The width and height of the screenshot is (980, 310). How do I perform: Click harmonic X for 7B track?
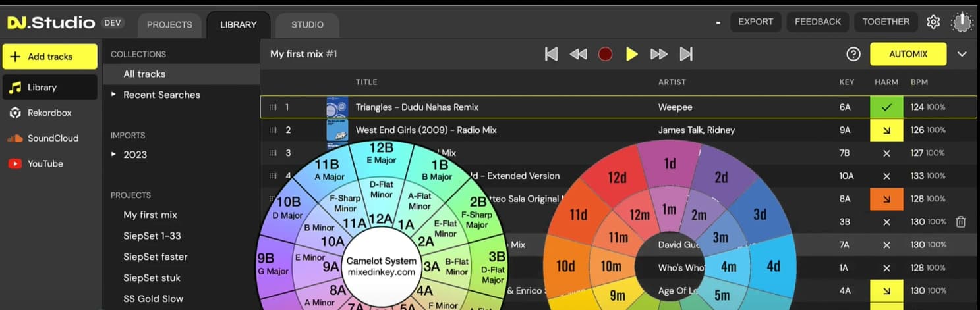tap(886, 153)
